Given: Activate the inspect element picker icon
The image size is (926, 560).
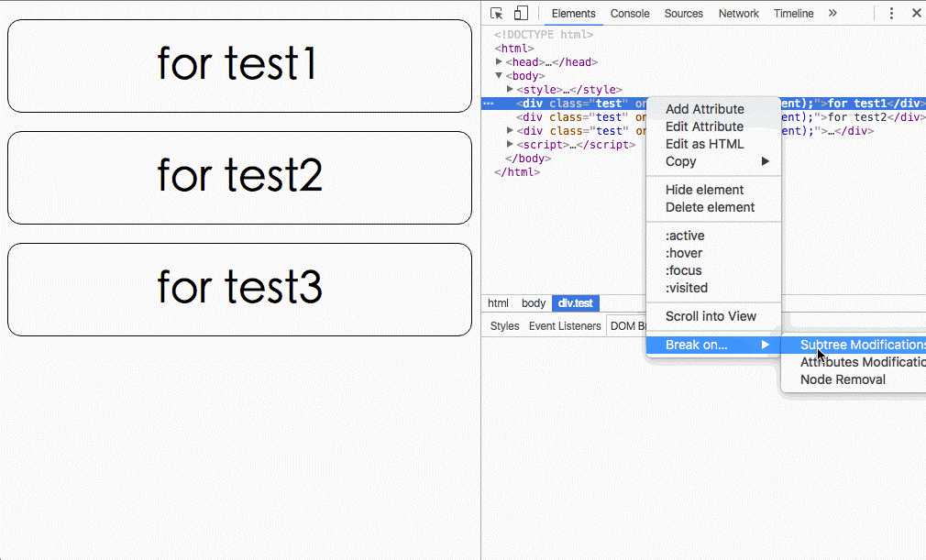Looking at the screenshot, I should (497, 14).
